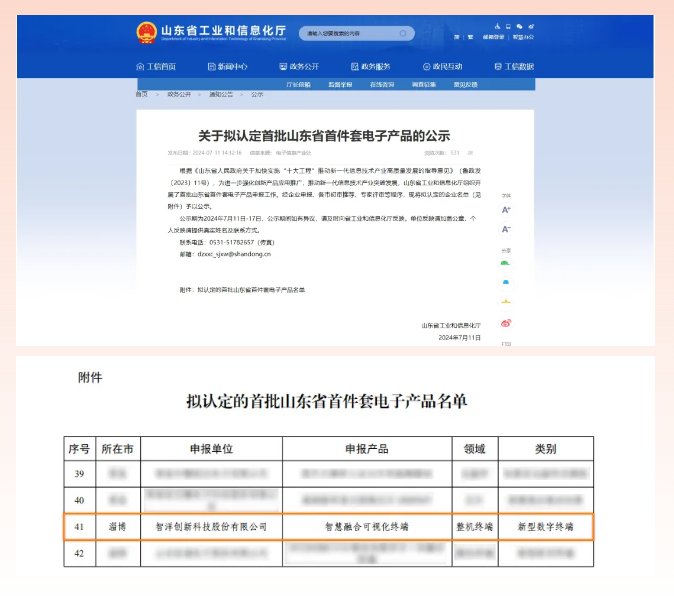Image resolution: width=674 pixels, height=596 pixels.
Task: Open 政务服务 navigation menu
Action: (x=370, y=67)
